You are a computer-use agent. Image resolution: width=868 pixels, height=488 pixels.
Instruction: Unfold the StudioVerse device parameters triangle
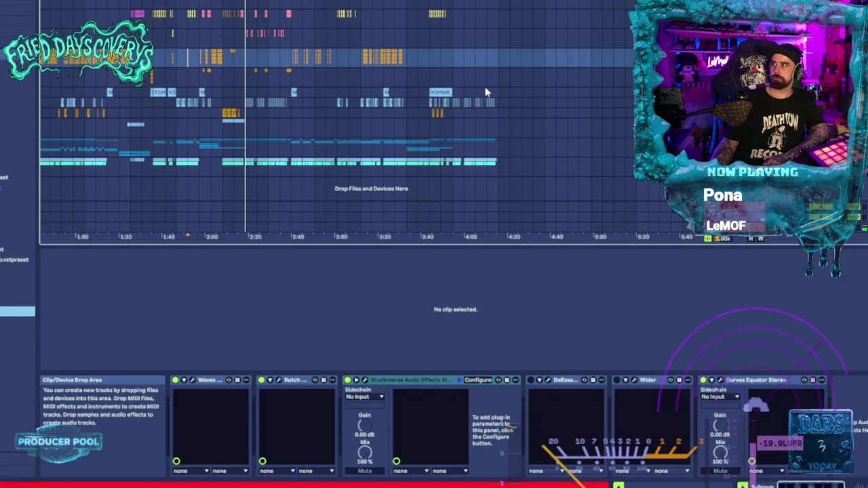356,380
